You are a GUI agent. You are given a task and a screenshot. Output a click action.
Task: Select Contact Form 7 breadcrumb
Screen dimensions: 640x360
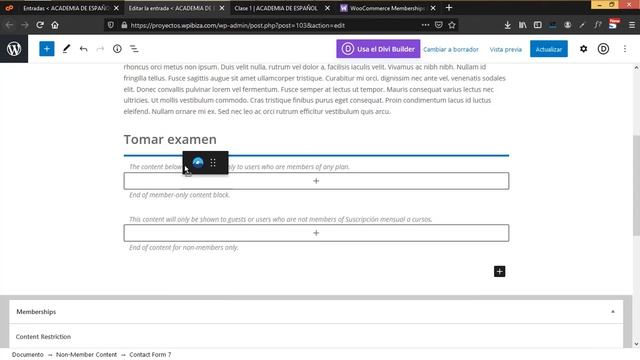pyautogui.click(x=150, y=355)
